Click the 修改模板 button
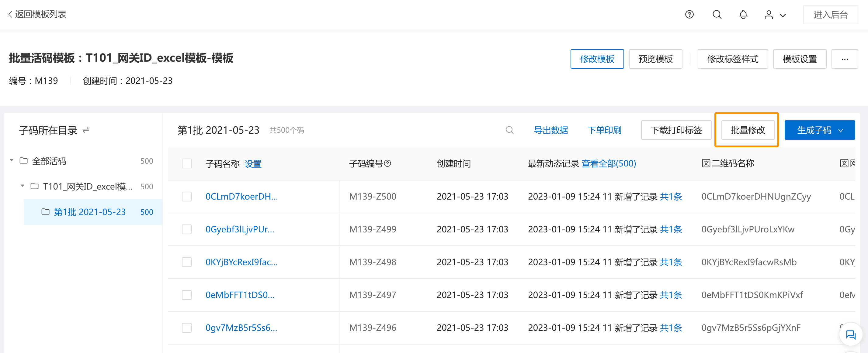Image resolution: width=868 pixels, height=353 pixels. pyautogui.click(x=597, y=59)
